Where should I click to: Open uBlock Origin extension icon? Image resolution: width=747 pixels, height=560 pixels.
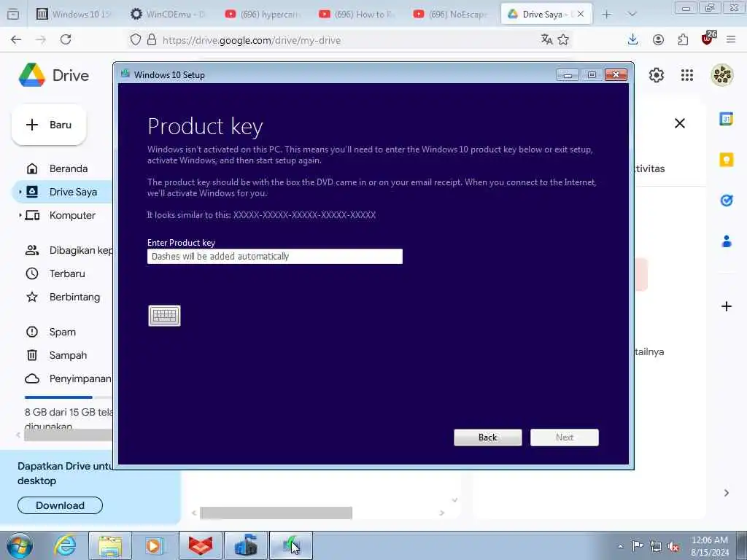[708, 39]
